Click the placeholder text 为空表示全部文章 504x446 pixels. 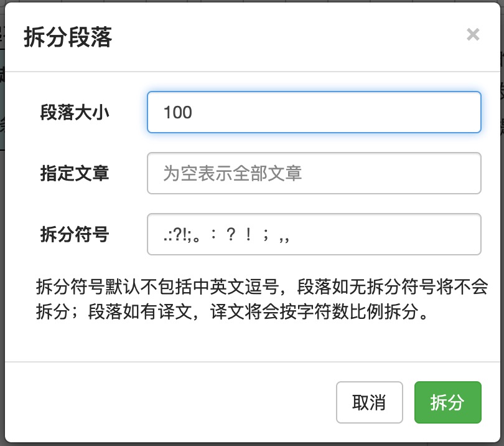pos(232,173)
